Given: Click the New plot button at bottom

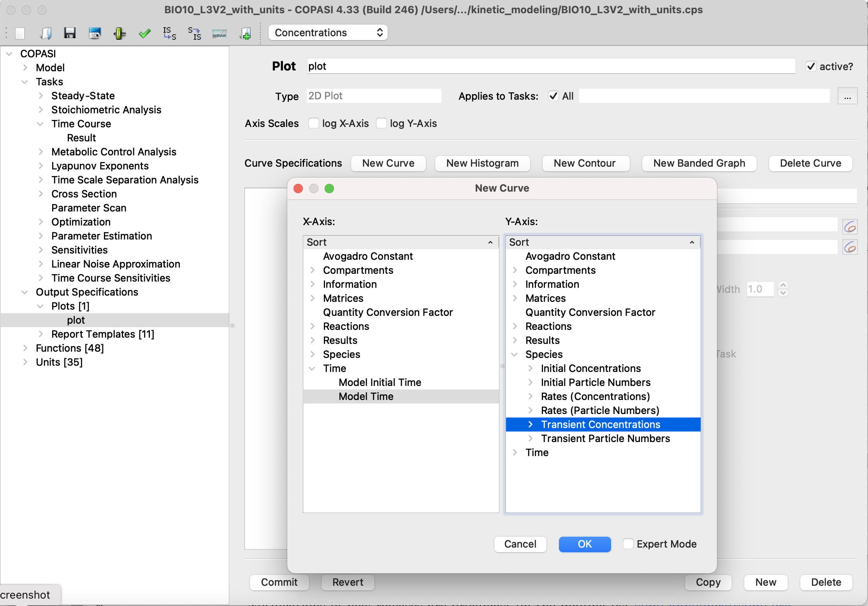Looking at the screenshot, I should click(766, 582).
